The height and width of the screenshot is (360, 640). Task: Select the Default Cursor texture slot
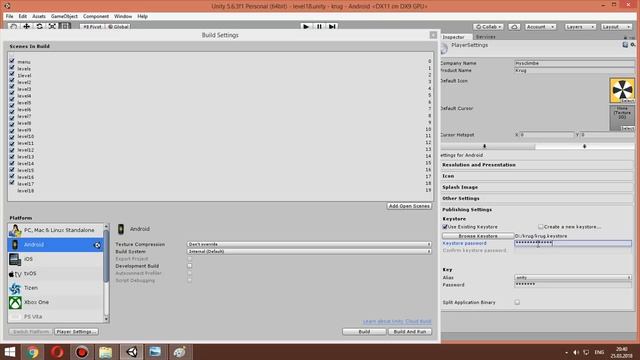[x=622, y=118]
